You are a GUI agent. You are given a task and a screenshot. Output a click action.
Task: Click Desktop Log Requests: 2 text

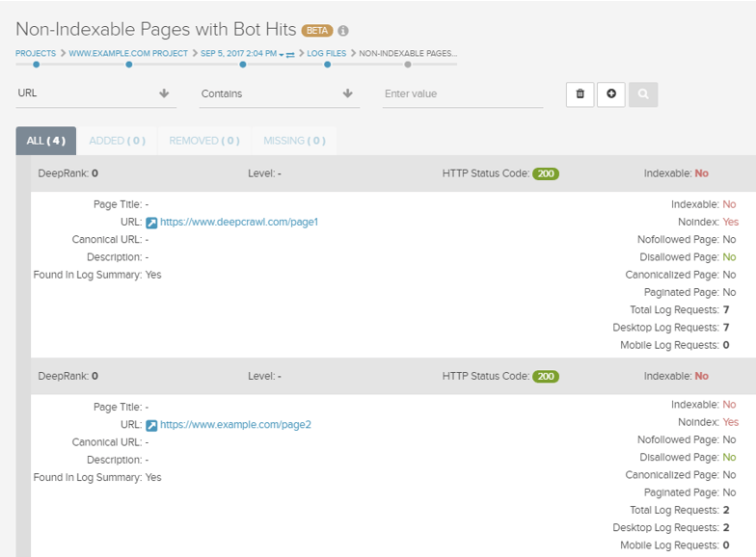[x=671, y=528]
